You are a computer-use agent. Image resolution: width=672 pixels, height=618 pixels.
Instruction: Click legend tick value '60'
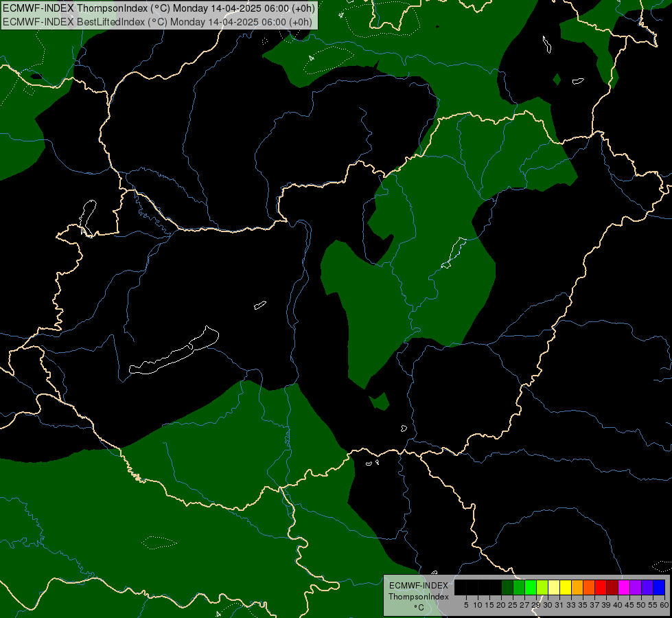pos(664,605)
